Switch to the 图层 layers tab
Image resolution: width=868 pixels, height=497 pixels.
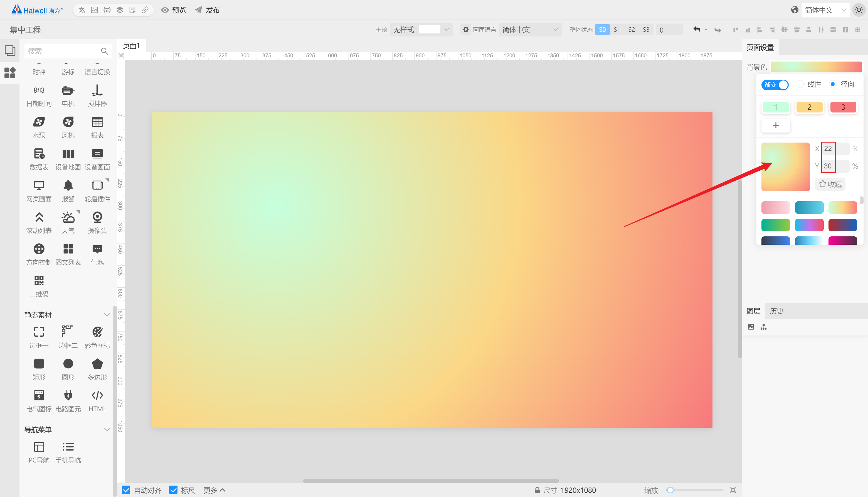tap(753, 311)
